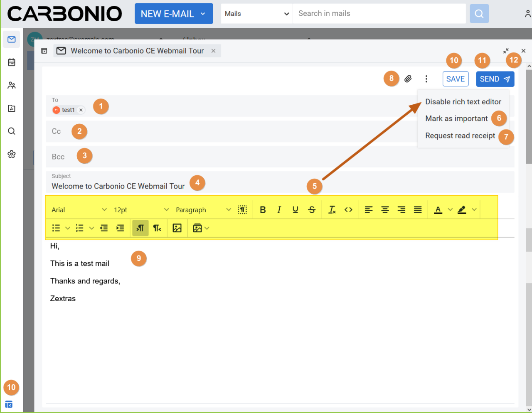Viewport: 532px width, 413px height.
Task: Apply strikethrough to the message text
Action: click(312, 209)
